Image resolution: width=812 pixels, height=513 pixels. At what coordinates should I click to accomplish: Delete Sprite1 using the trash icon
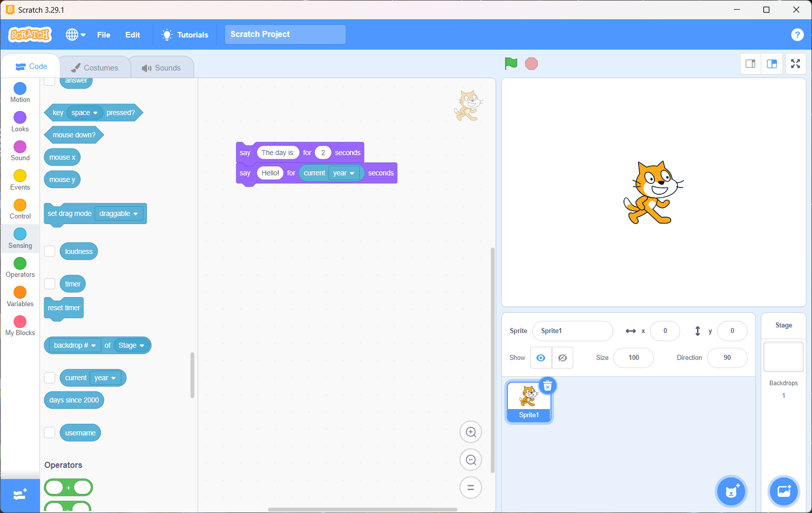pos(547,386)
